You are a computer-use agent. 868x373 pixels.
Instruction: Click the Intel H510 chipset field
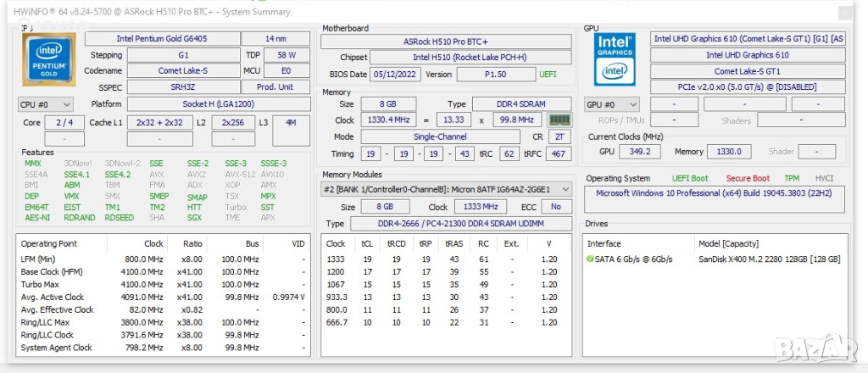[470, 58]
